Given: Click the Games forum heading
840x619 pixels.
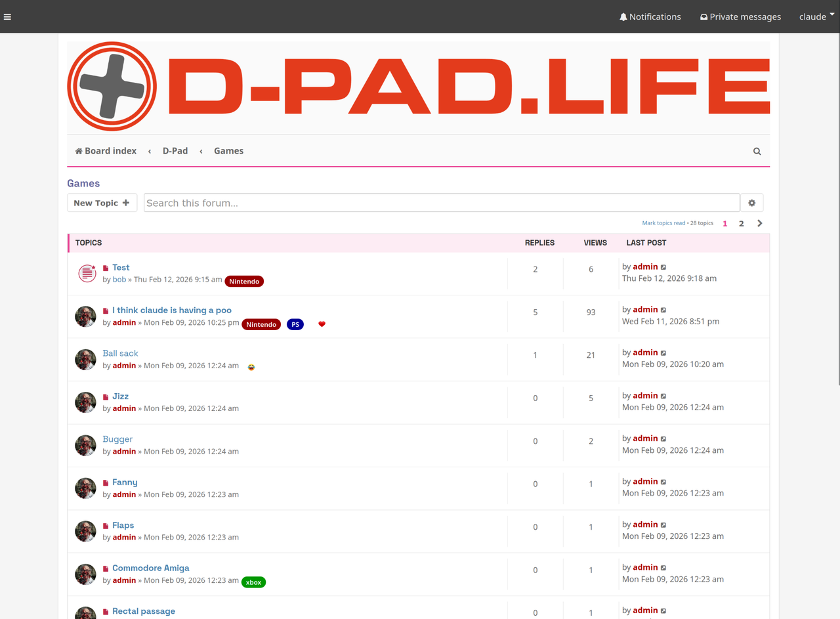Looking at the screenshot, I should tap(83, 184).
